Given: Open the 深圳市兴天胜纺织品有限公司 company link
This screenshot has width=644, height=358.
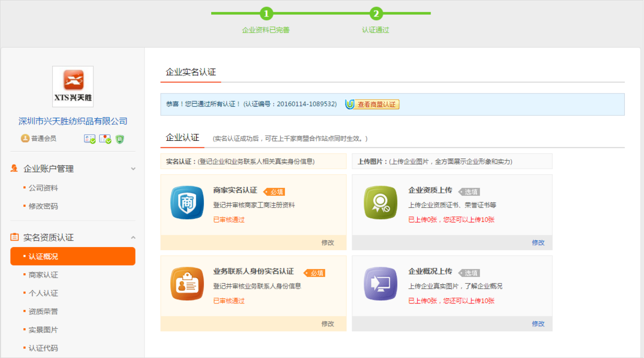Looking at the screenshot, I should [73, 121].
